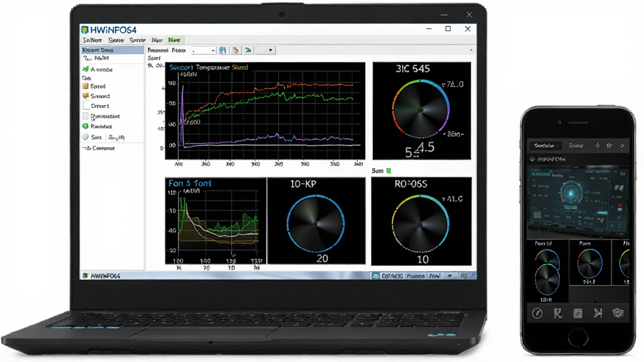Screen dimensions: 644x362
Task: Tick the upper empty checkbox in sidebar
Action: click(x=86, y=106)
